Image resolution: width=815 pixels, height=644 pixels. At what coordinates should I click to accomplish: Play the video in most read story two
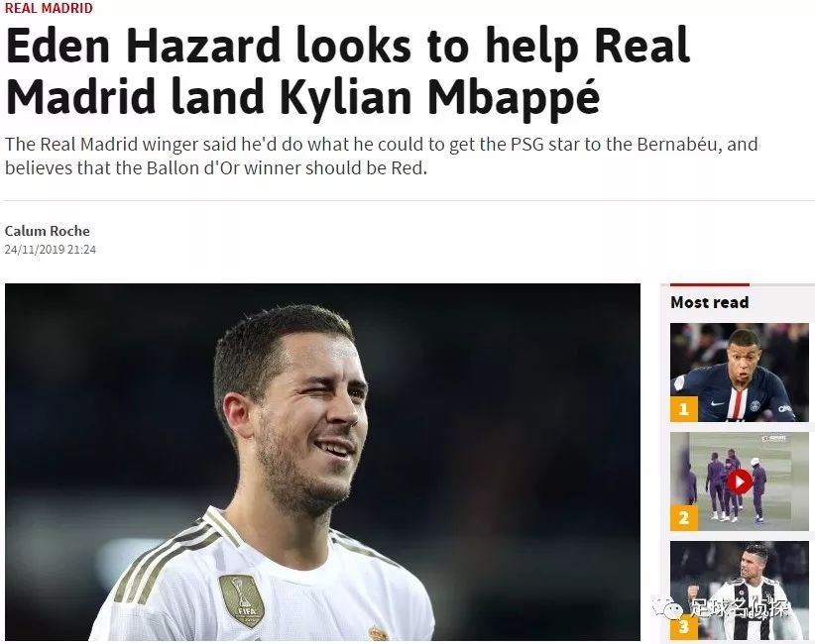(x=739, y=482)
